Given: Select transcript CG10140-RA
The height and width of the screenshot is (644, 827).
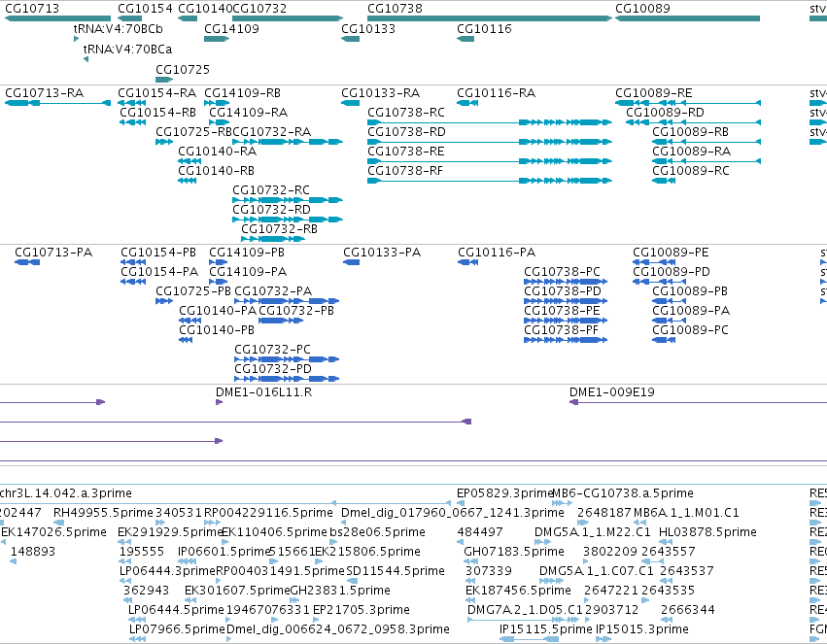Looking at the screenshot, I should point(218,152).
